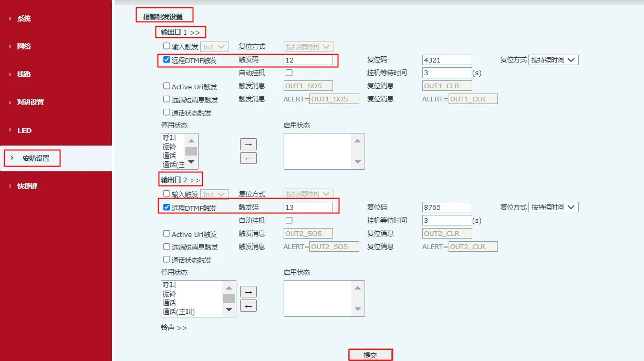Click right arrow button under 输出口 1
644x361 pixels.
pos(248,144)
